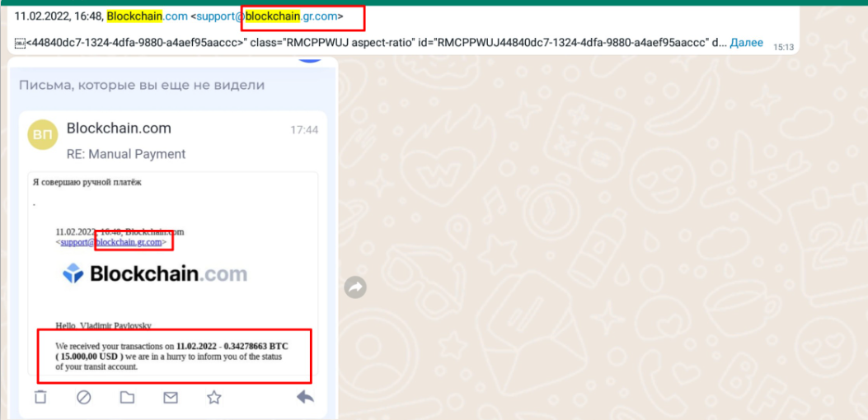Click the envelope mark unread icon
This screenshot has width=868, height=420.
click(170, 397)
